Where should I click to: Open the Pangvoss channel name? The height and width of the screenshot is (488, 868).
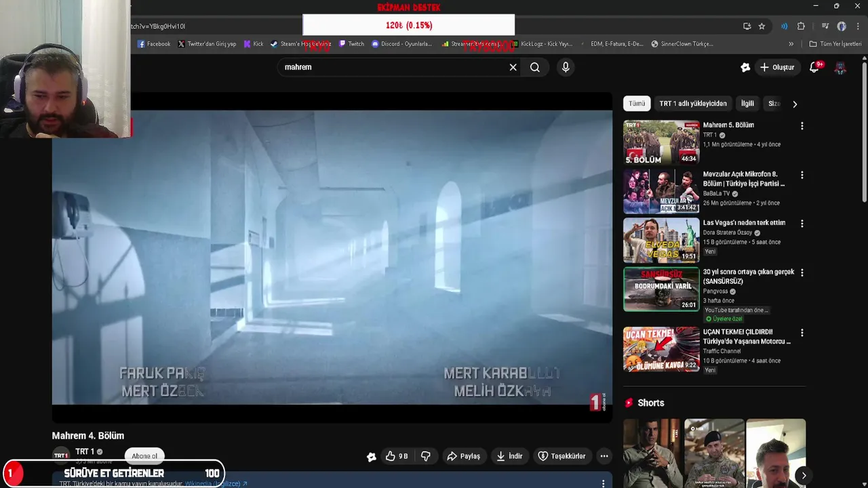click(716, 291)
